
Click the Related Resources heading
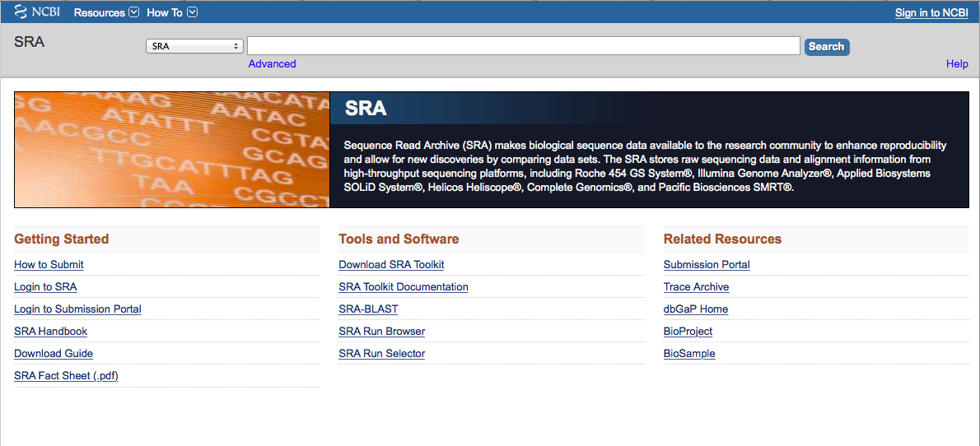(722, 239)
